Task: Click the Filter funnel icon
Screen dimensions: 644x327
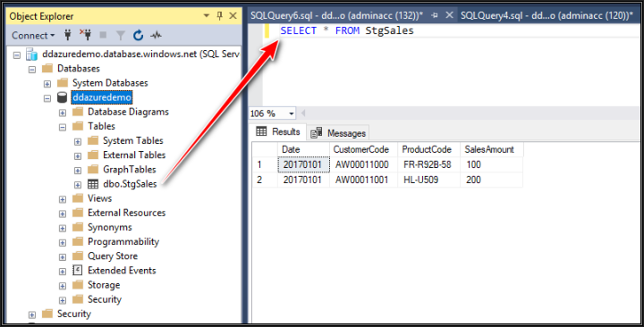Action: (121, 36)
